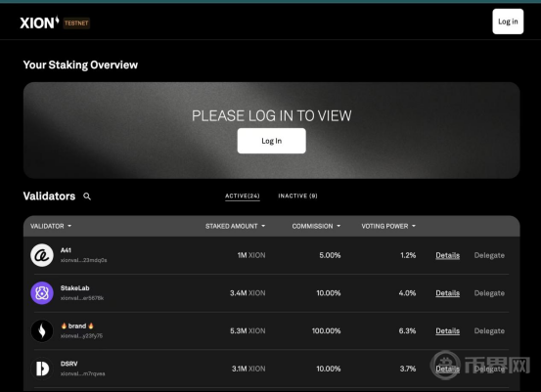Switch to the Active (24) tab
Screen dimensions: 541x392
(x=243, y=196)
